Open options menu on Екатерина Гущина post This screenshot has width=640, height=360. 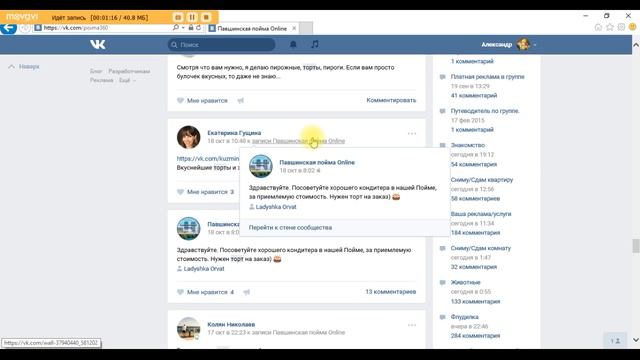(412, 133)
